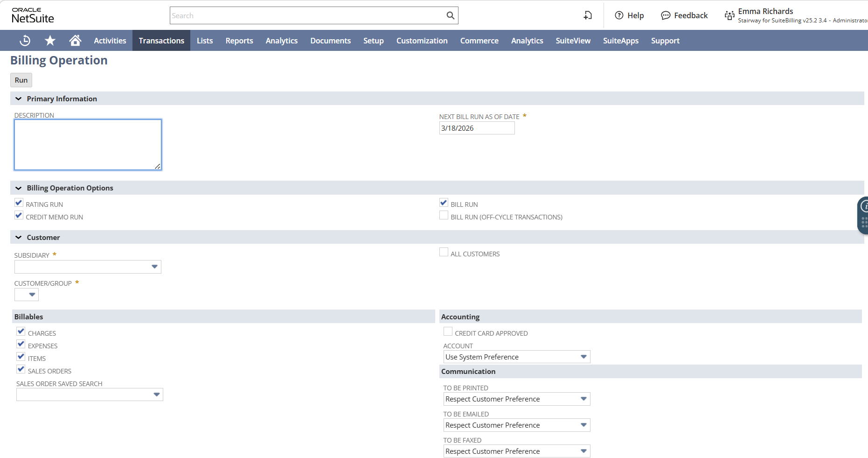868x458 pixels.
Task: Check the All Customers checkbox
Action: 444,252
